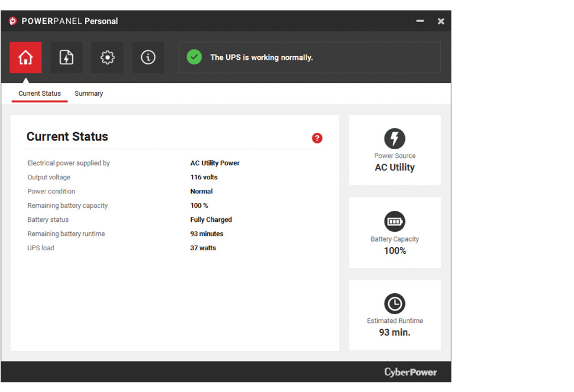Image resolution: width=574 pixels, height=392 pixels.
Task: Click the '100 %' battery capacity value
Action: click(199, 206)
